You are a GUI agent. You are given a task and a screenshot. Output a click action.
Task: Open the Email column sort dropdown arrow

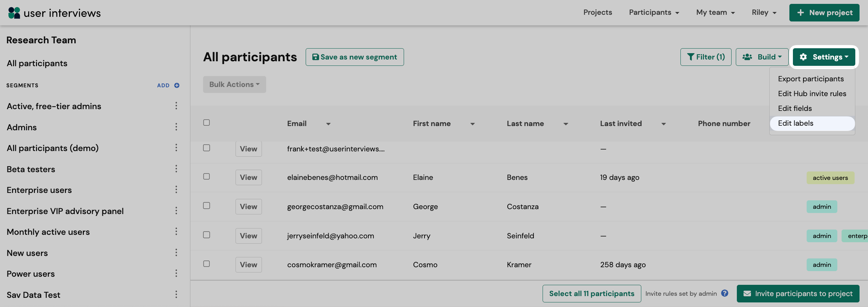[x=328, y=124]
